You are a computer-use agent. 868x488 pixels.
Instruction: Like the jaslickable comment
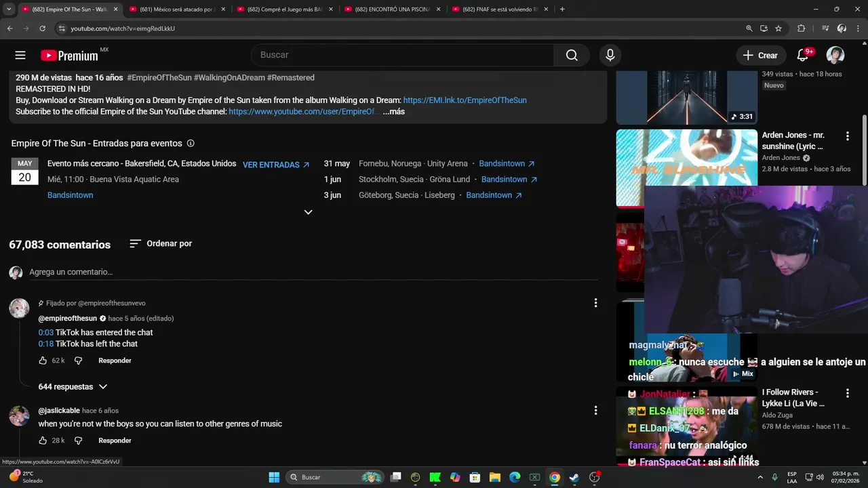[x=43, y=441]
